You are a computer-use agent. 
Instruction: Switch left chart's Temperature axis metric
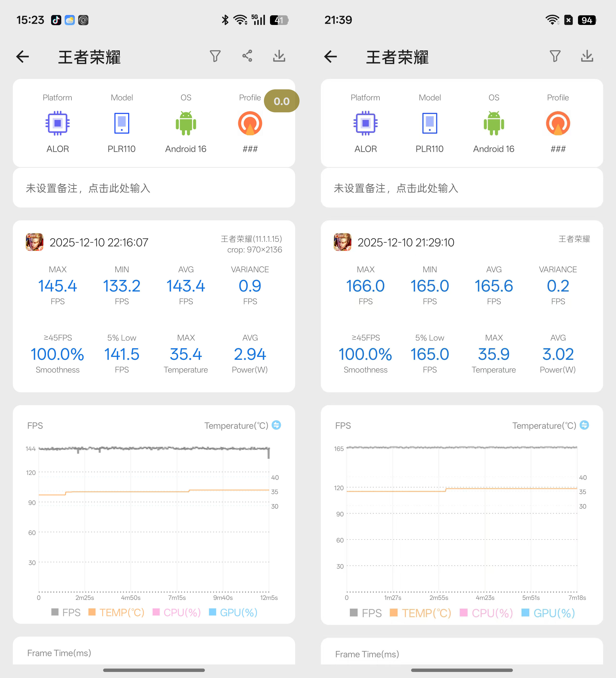point(276,425)
